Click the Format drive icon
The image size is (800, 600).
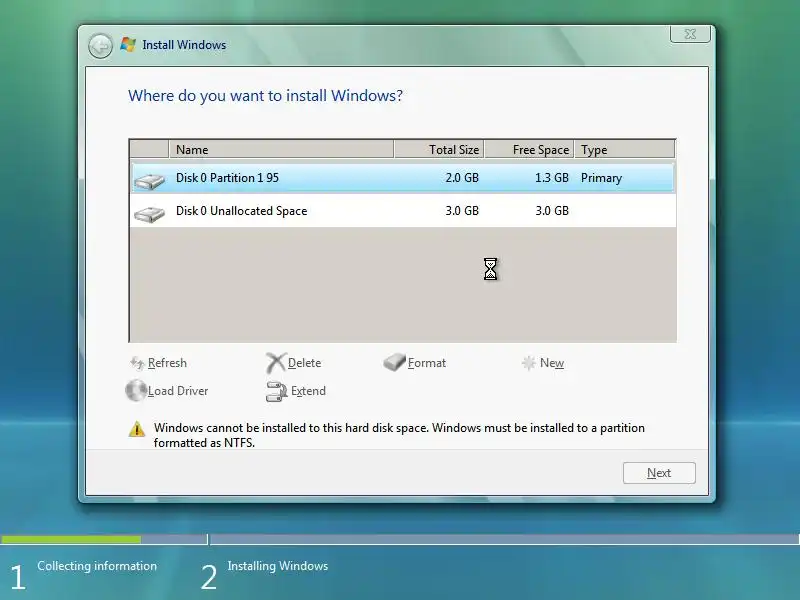[x=394, y=362]
